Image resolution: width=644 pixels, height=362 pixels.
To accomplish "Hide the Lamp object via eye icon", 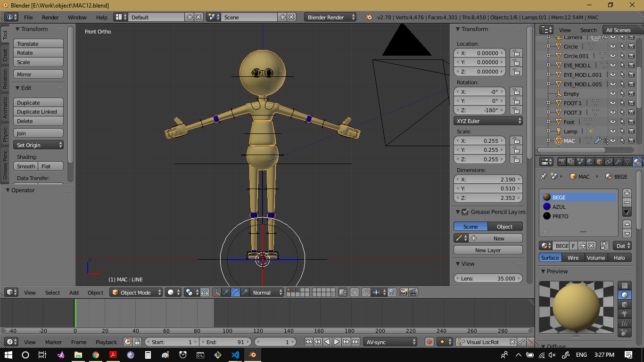I will point(612,132).
